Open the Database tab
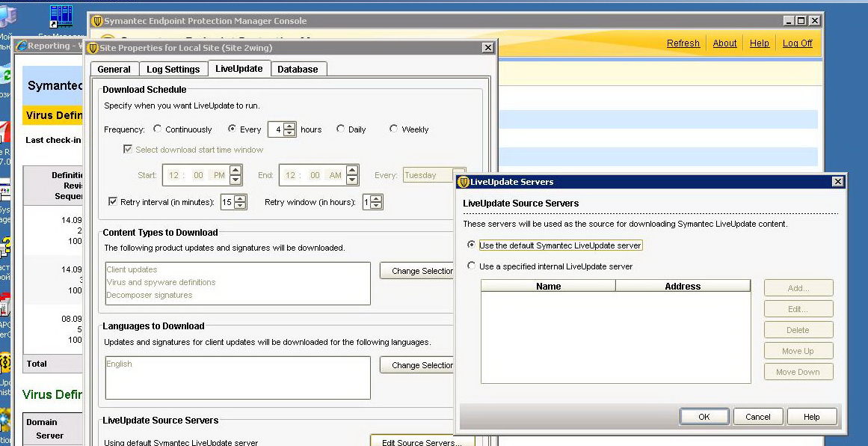 (x=298, y=70)
